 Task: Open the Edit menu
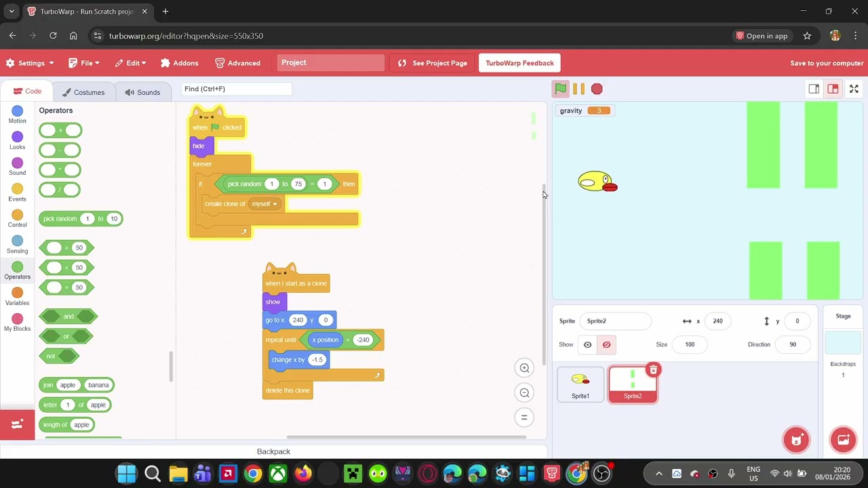pyautogui.click(x=130, y=63)
